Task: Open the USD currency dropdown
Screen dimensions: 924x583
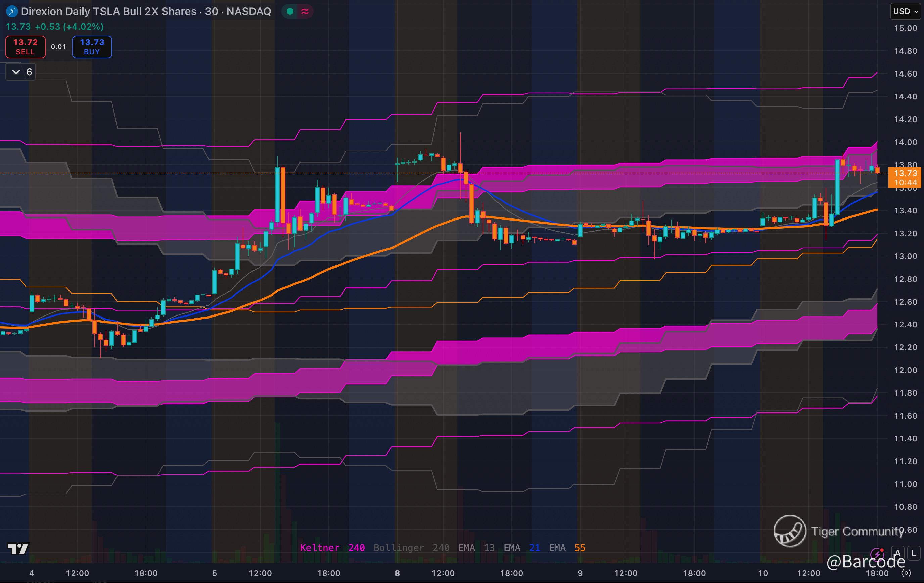Action: 905,11
